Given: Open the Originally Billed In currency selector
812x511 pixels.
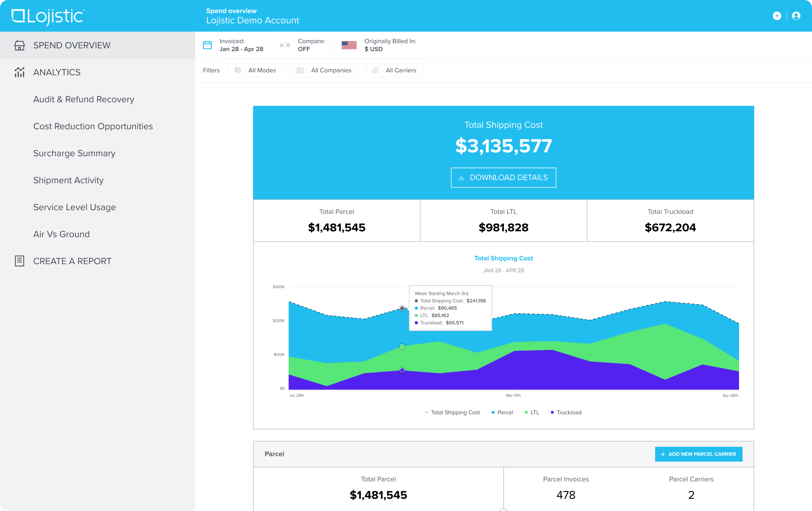Looking at the screenshot, I should pyautogui.click(x=379, y=45).
